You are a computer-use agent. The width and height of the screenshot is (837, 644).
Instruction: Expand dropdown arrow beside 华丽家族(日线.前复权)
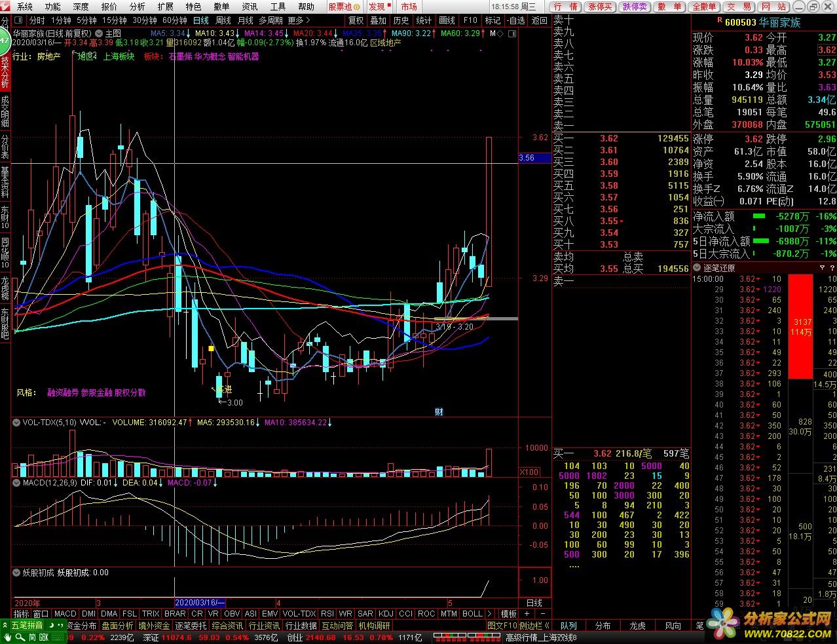(99, 33)
